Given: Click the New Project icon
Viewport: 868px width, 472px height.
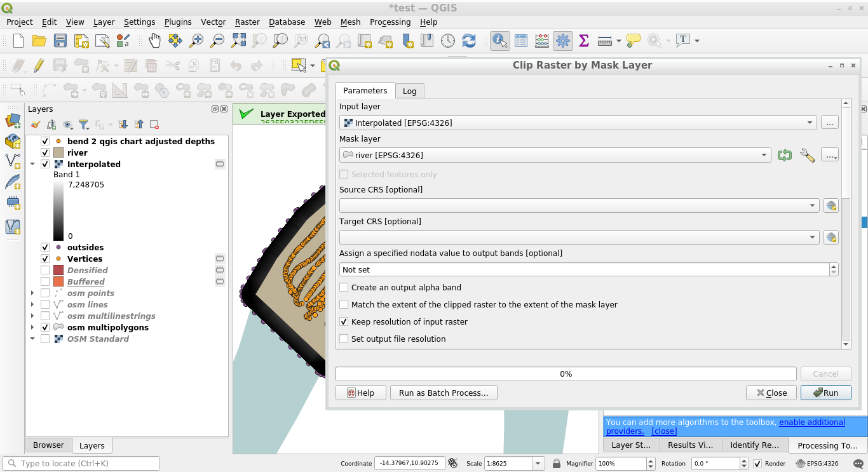Looking at the screenshot, I should pyautogui.click(x=18, y=41).
